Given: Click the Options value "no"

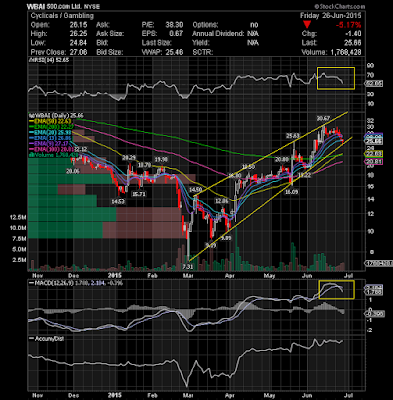Looking at the screenshot, I should tap(254, 25).
